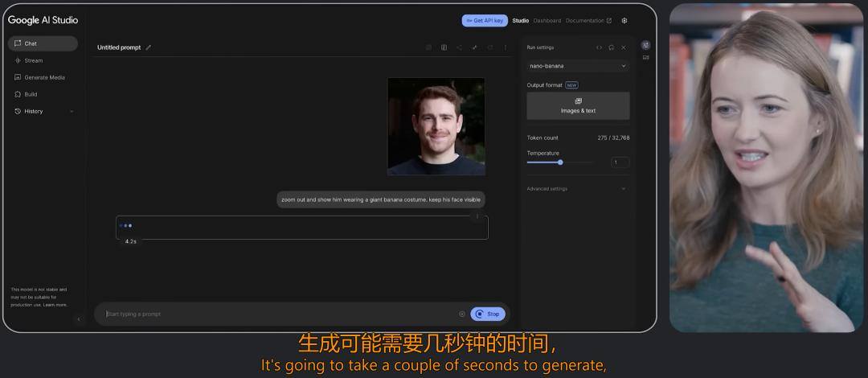
Task: Open Generate Media in sidebar
Action: point(43,77)
